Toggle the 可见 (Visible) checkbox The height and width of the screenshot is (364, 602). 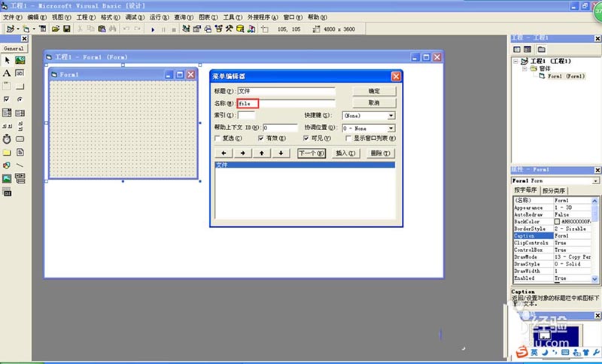point(307,138)
